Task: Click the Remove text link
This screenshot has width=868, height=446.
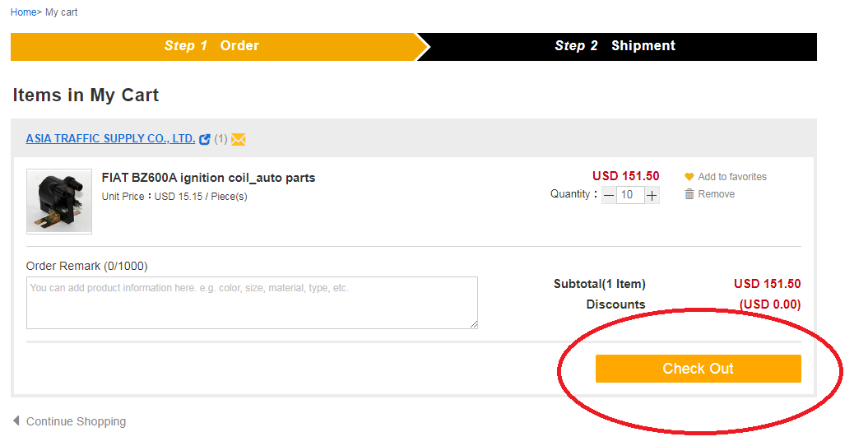Action: (716, 194)
